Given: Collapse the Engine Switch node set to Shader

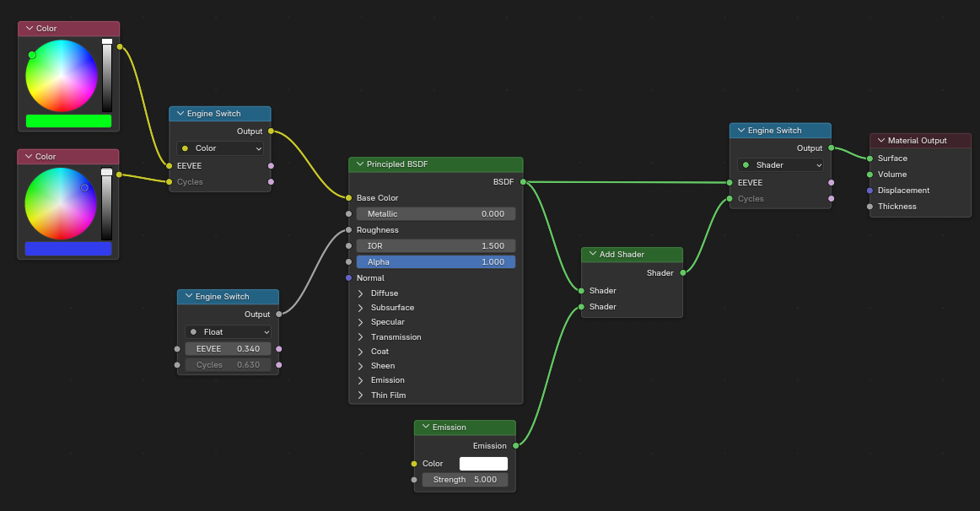Looking at the screenshot, I should coord(741,131).
